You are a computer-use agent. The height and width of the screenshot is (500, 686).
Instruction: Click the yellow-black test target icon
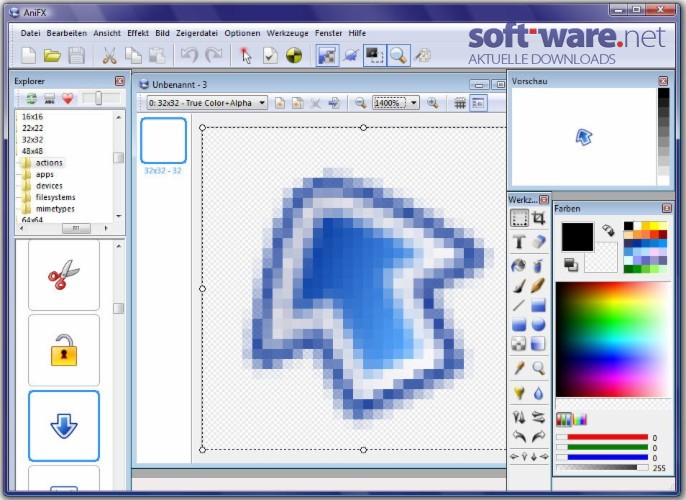[x=294, y=56]
